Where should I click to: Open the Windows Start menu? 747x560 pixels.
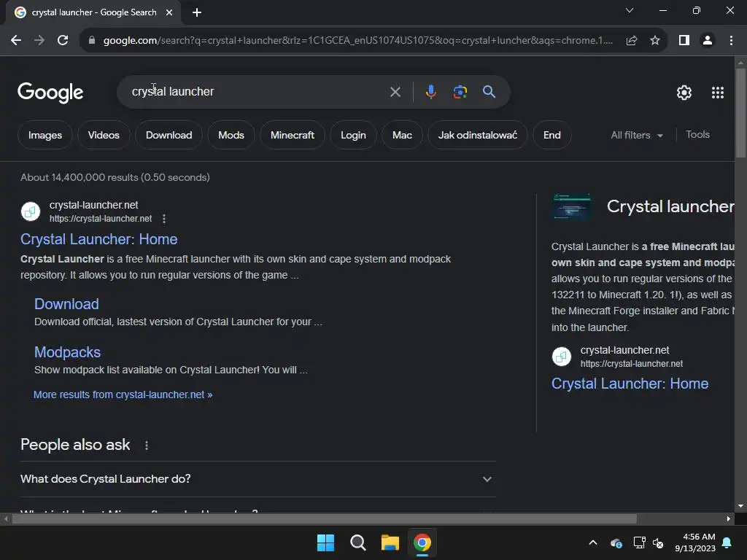[326, 542]
